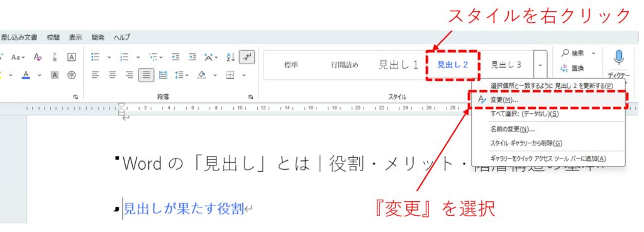Center the paragraph text
Screen dimensions: 644x232
(x=112, y=75)
